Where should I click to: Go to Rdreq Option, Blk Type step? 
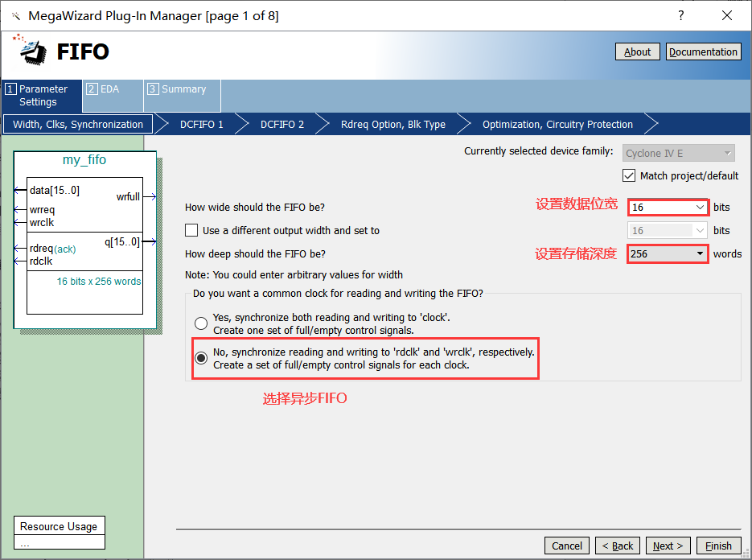(x=393, y=124)
